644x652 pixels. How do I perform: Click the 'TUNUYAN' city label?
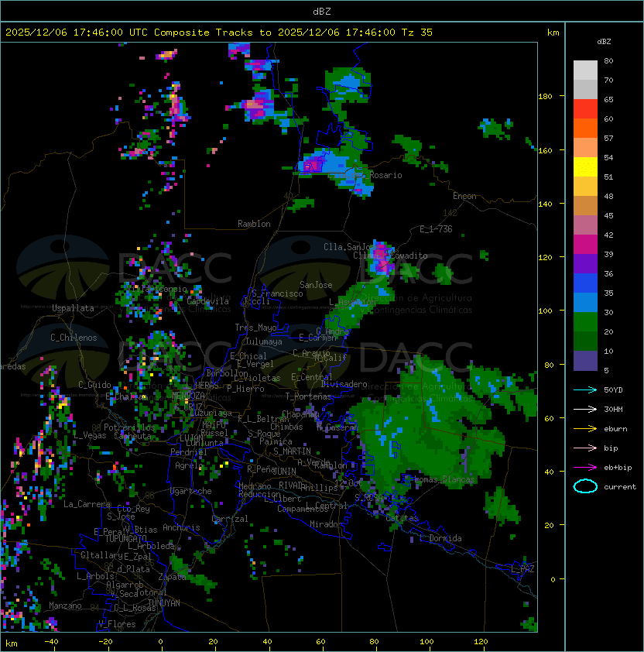163,603
